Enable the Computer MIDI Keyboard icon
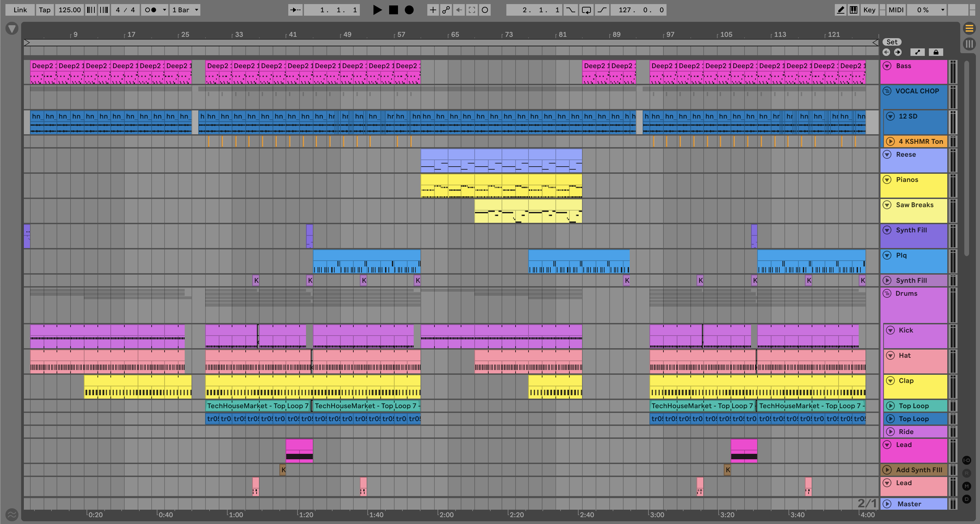The height and width of the screenshot is (524, 980). coord(853,10)
